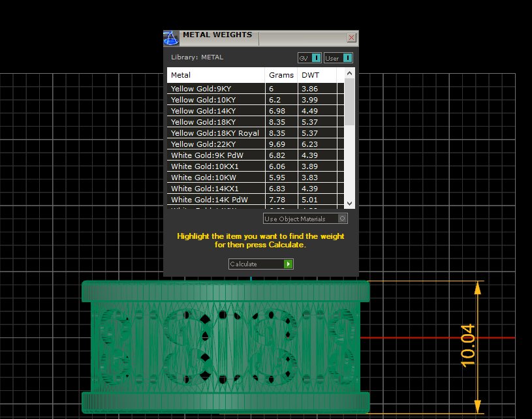Click the scroll down arrow in metal list
The image size is (532, 419).
click(349, 204)
